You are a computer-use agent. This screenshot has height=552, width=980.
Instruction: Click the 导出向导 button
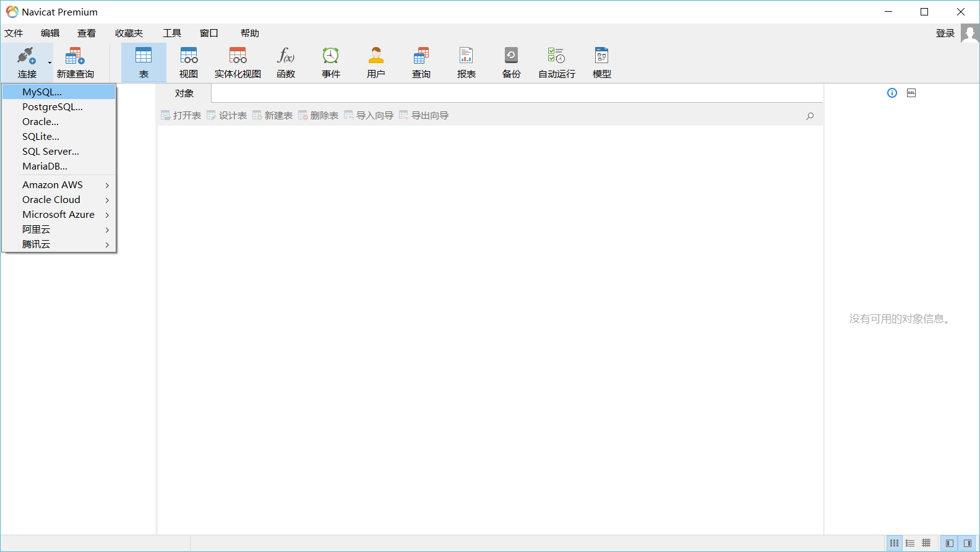(x=424, y=116)
